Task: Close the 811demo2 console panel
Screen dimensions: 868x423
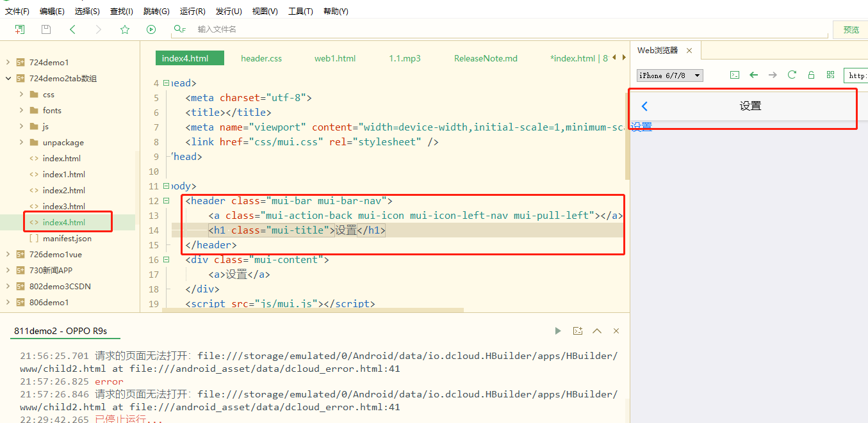Action: (616, 331)
